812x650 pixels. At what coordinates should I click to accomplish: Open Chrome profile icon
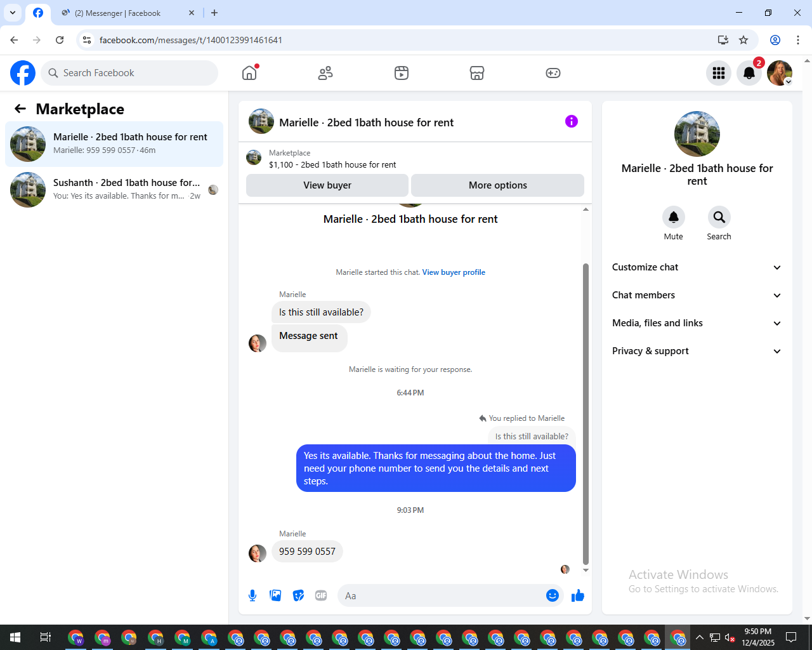click(x=775, y=40)
